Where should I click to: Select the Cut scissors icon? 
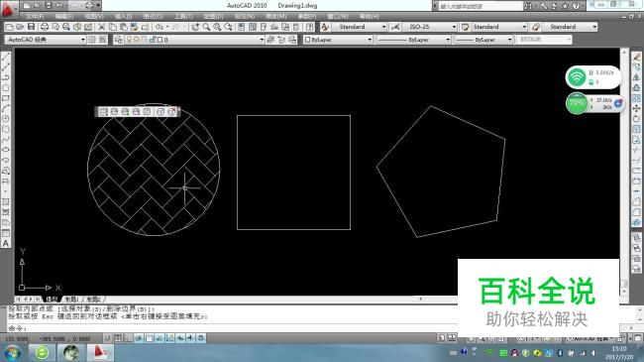pos(101,27)
